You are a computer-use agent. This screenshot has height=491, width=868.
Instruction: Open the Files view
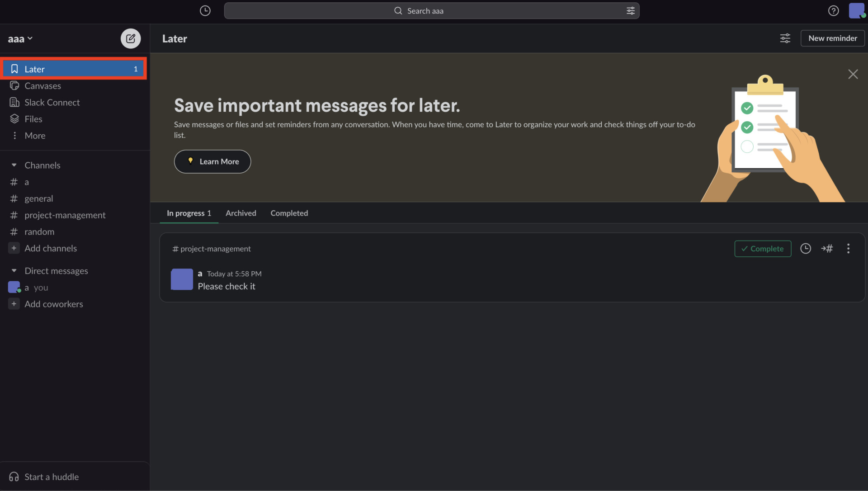(33, 118)
